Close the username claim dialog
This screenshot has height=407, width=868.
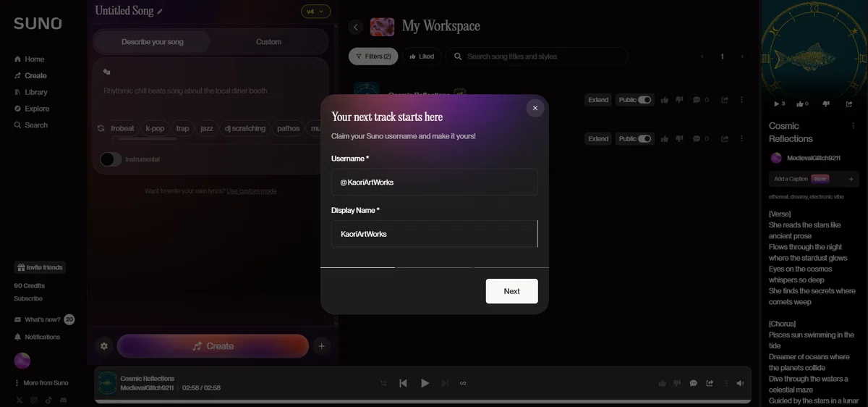click(535, 108)
